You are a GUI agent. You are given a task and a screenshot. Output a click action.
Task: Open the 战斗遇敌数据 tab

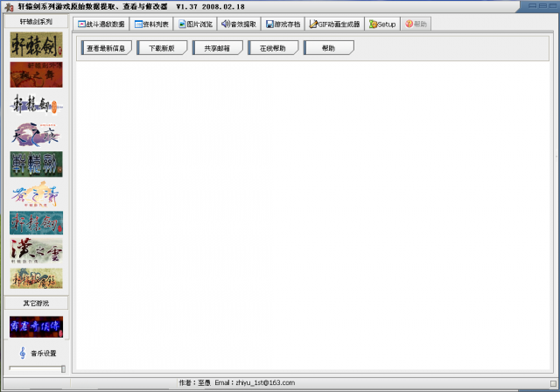click(x=101, y=24)
